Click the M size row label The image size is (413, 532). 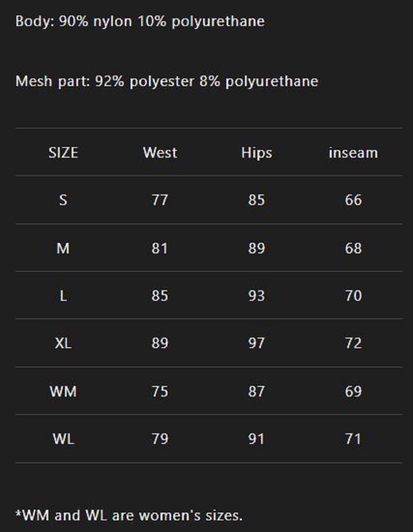(63, 248)
